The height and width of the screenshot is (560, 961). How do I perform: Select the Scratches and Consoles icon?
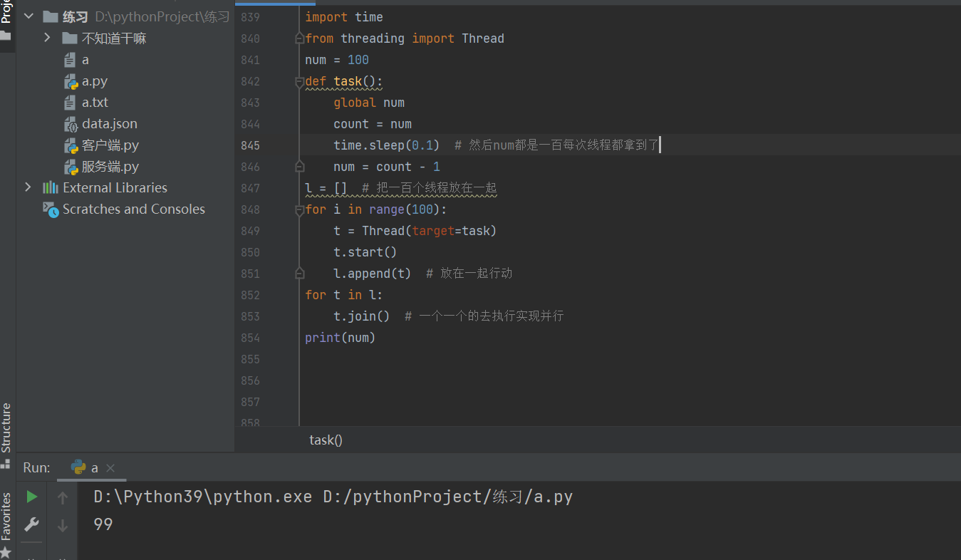pos(50,209)
